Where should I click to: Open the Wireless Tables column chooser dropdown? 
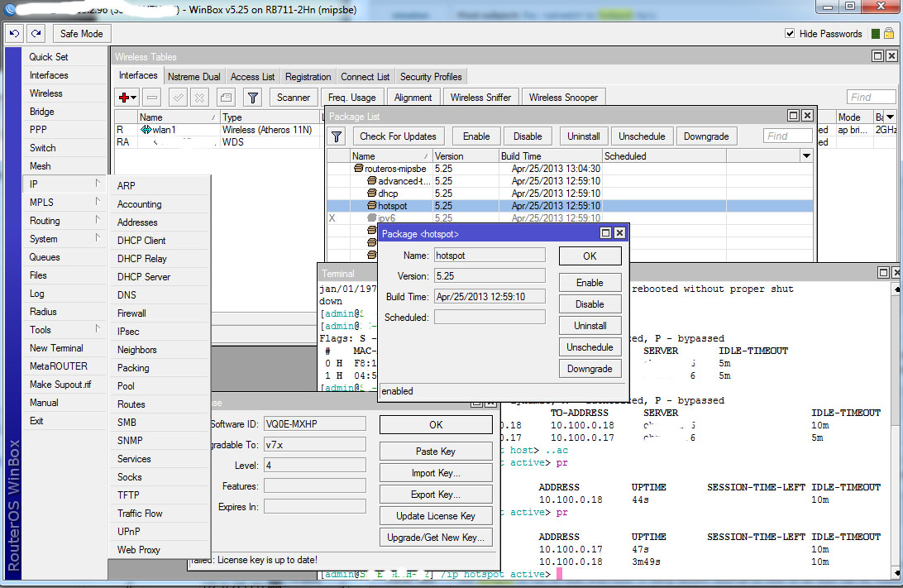(x=891, y=117)
